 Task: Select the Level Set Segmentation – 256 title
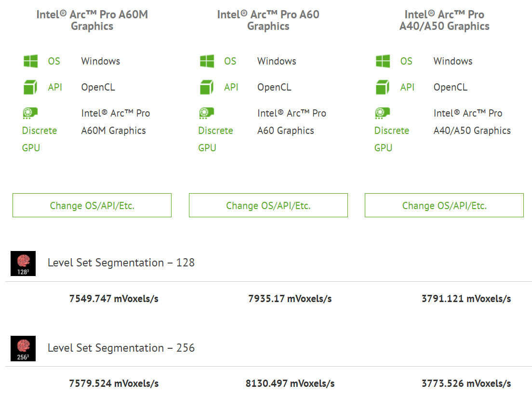(121, 348)
